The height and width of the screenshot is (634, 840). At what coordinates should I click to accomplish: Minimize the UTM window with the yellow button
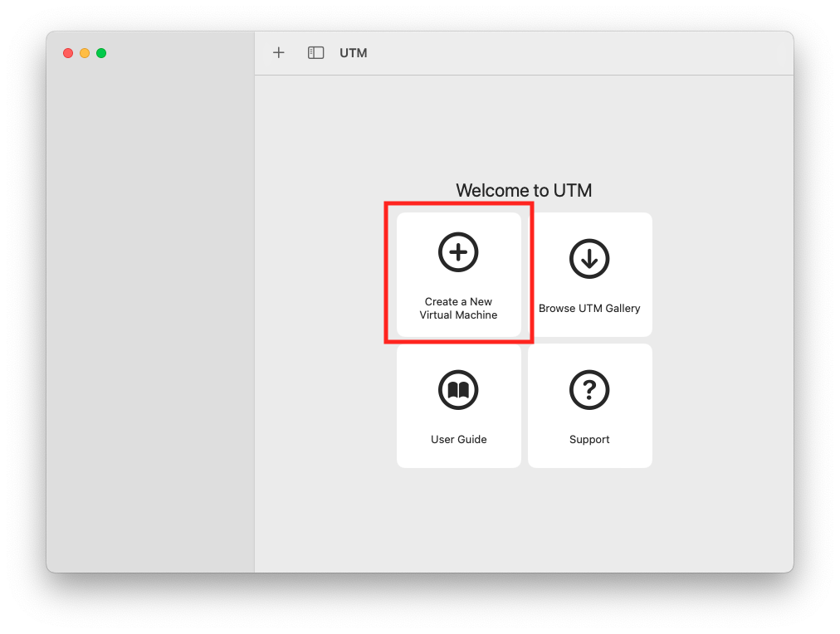click(x=85, y=53)
